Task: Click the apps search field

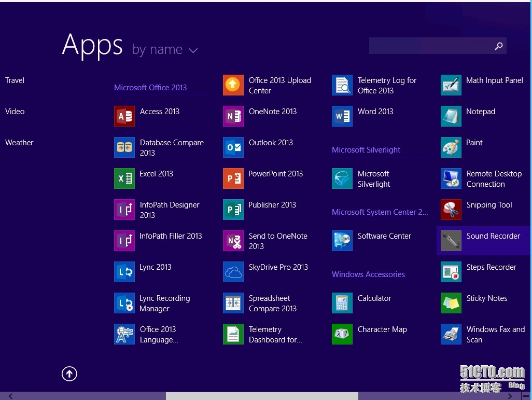Action: (x=438, y=46)
